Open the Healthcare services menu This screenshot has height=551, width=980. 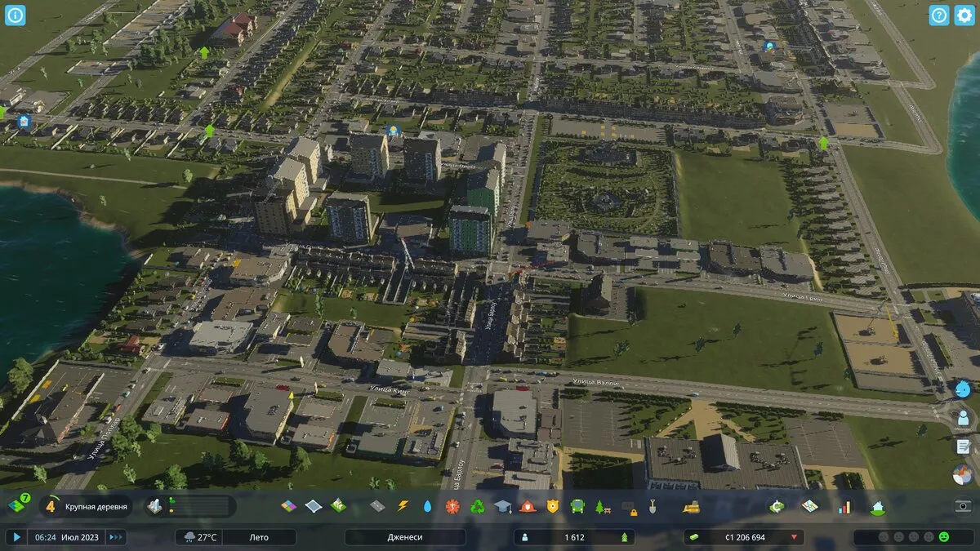(452, 506)
